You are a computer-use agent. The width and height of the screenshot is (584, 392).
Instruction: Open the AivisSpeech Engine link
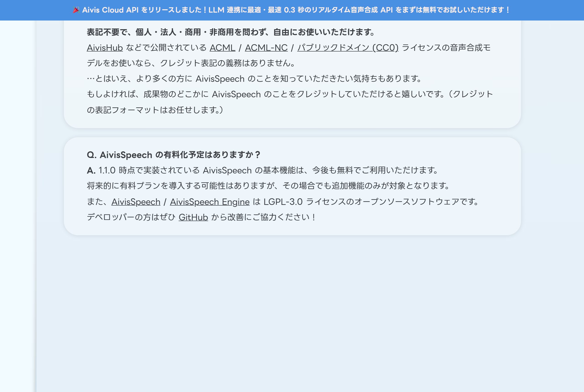pyautogui.click(x=210, y=202)
